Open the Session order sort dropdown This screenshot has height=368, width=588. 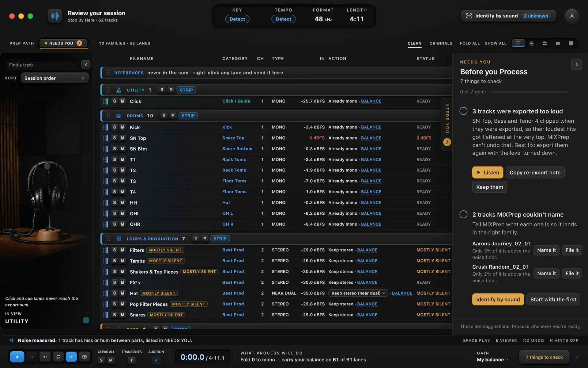(55, 78)
